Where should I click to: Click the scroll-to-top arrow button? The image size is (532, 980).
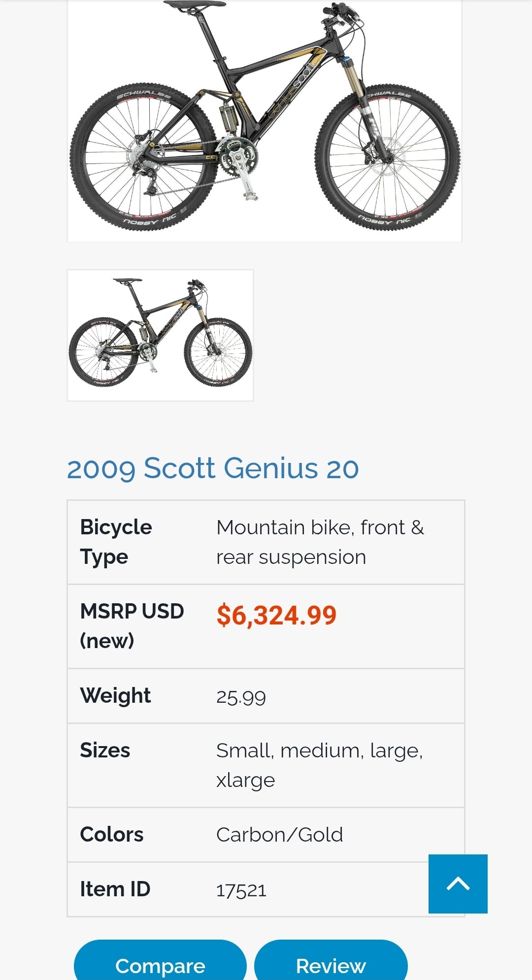(458, 883)
